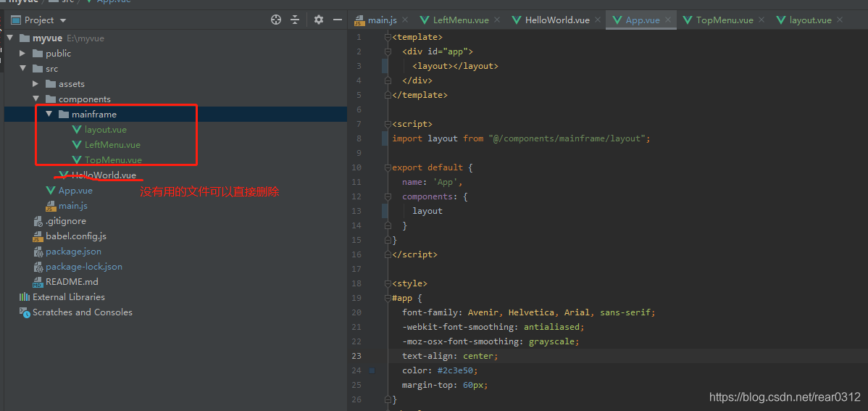Click the public folder icon
Image resolution: width=868 pixels, height=411 pixels.
click(38, 54)
